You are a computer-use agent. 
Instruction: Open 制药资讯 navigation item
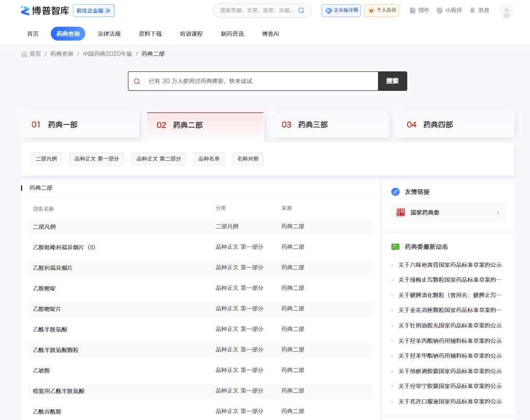232,34
